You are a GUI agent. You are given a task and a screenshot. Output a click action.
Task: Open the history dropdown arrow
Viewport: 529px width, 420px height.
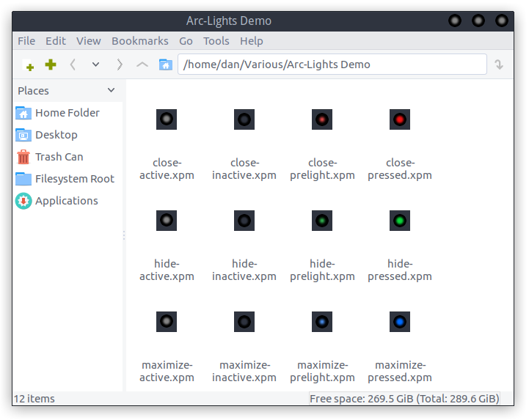(x=96, y=65)
